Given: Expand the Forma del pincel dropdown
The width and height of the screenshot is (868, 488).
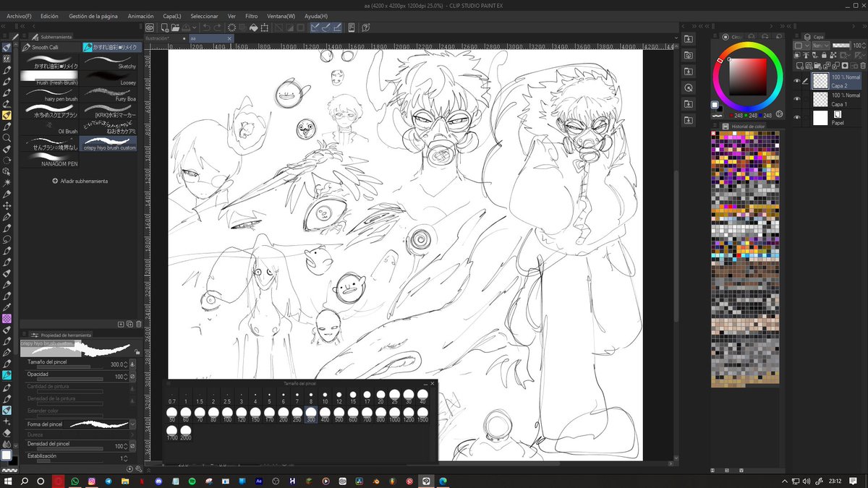Looking at the screenshot, I should pos(132,424).
